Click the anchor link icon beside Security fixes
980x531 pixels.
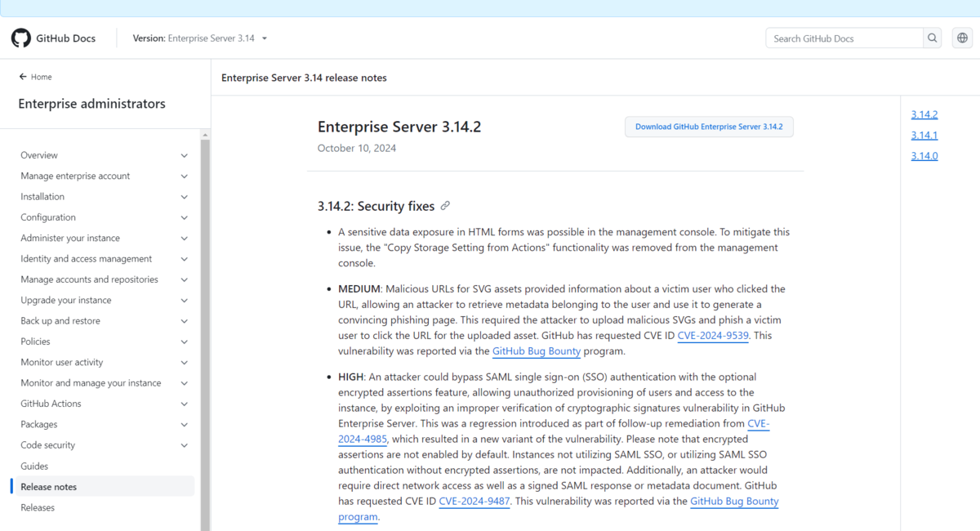pyautogui.click(x=445, y=206)
